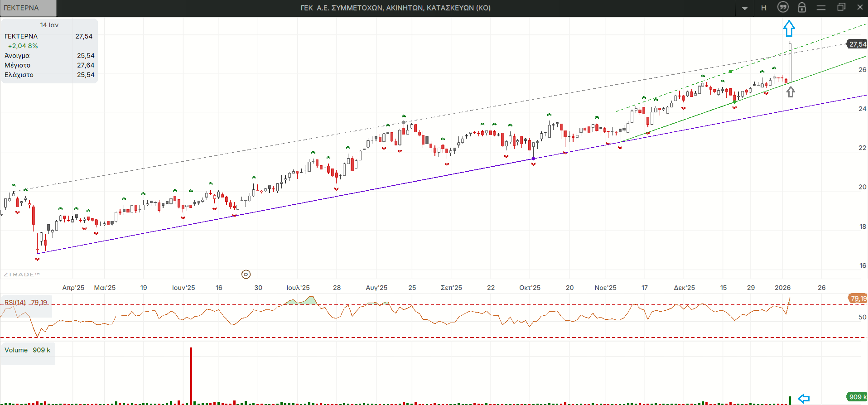Click the H timeframe button
This screenshot has height=405, width=868.
tap(764, 8)
